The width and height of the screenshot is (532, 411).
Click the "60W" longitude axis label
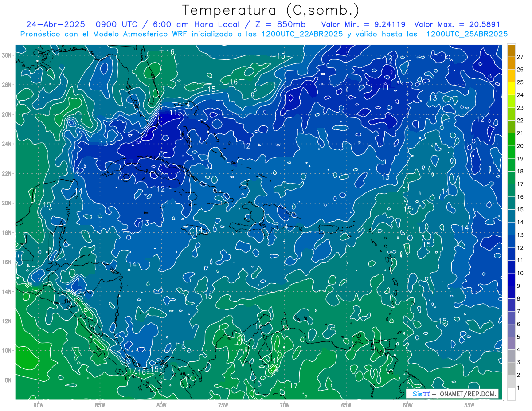point(408,406)
